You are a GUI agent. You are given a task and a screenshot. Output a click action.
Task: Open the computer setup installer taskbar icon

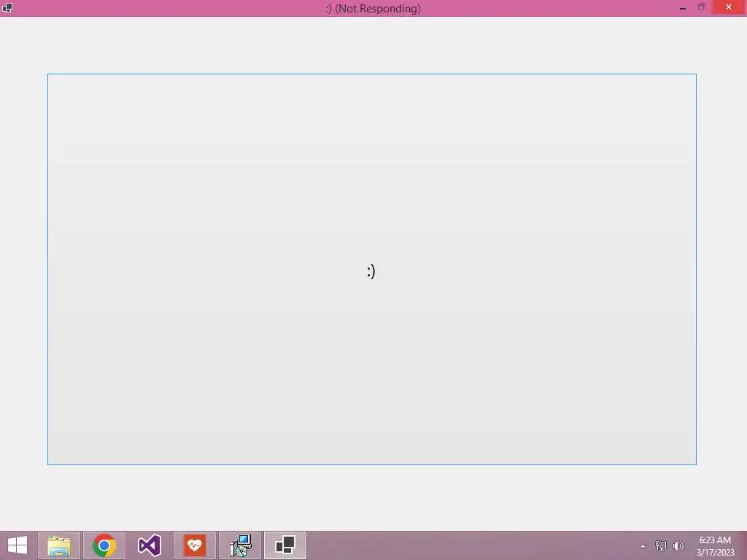click(240, 545)
